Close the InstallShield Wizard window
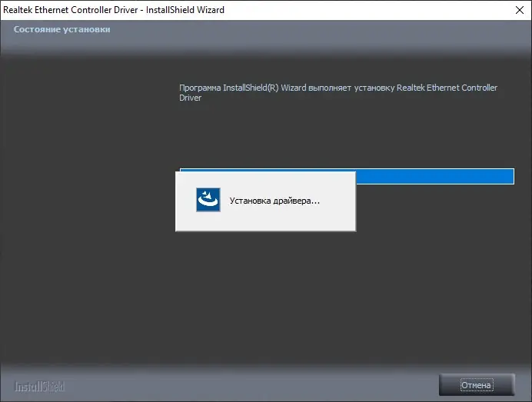532x402 pixels. pos(520,10)
